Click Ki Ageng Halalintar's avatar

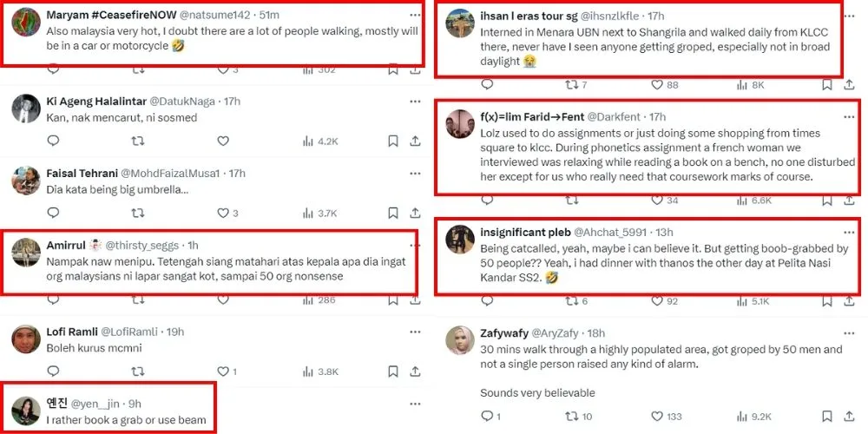coord(25,108)
